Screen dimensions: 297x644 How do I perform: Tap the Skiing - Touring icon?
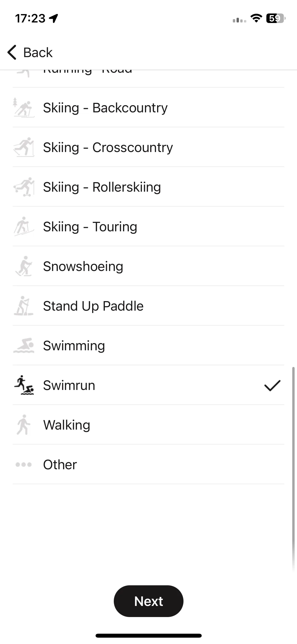(24, 227)
